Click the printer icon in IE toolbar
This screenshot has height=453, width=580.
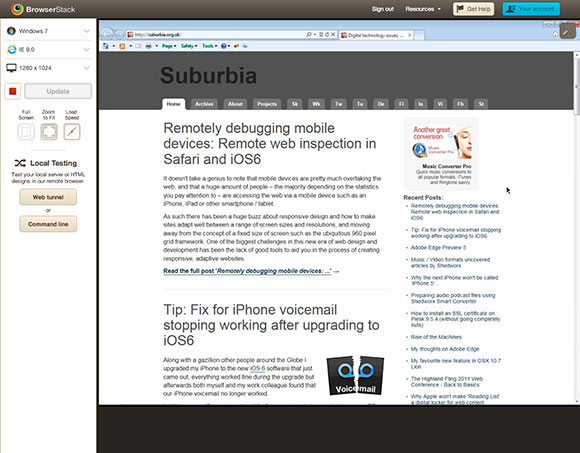148,46
